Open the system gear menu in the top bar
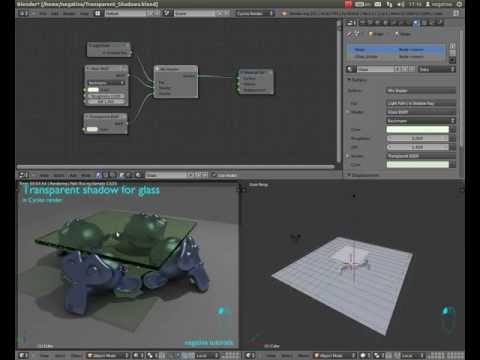 coord(459,4)
